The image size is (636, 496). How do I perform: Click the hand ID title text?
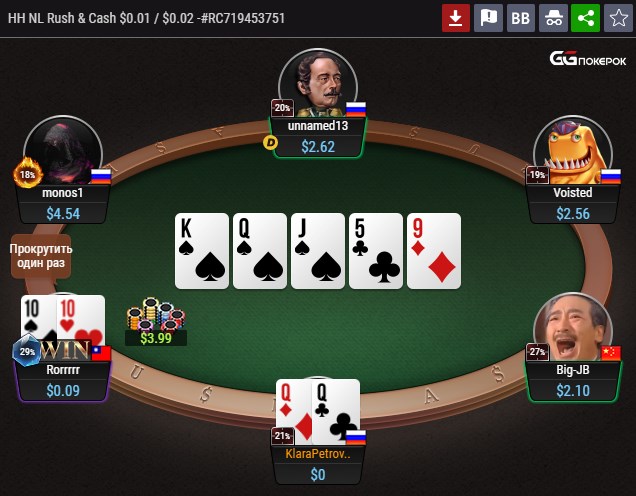(146, 18)
